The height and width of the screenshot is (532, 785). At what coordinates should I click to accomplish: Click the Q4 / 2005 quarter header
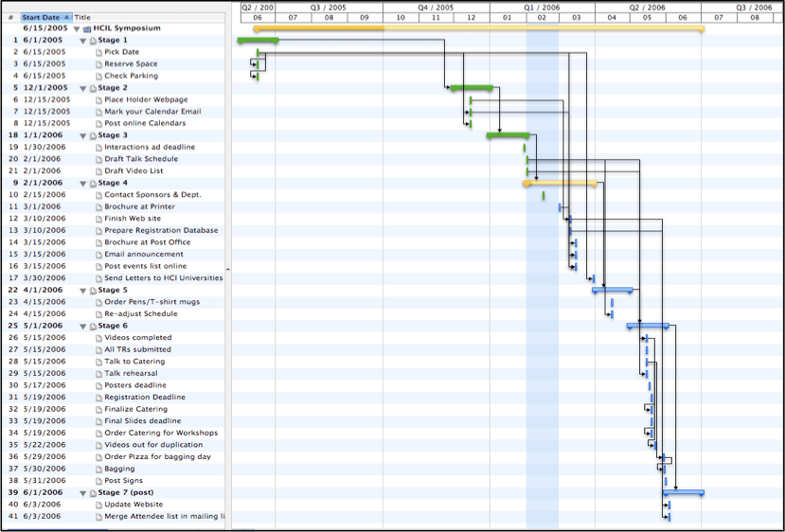[x=436, y=8]
